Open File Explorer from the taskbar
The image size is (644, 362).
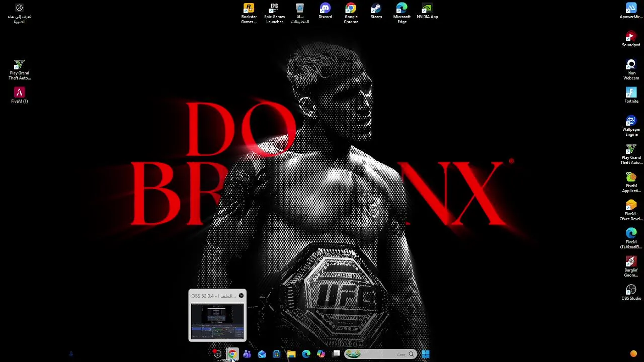pyautogui.click(x=291, y=354)
